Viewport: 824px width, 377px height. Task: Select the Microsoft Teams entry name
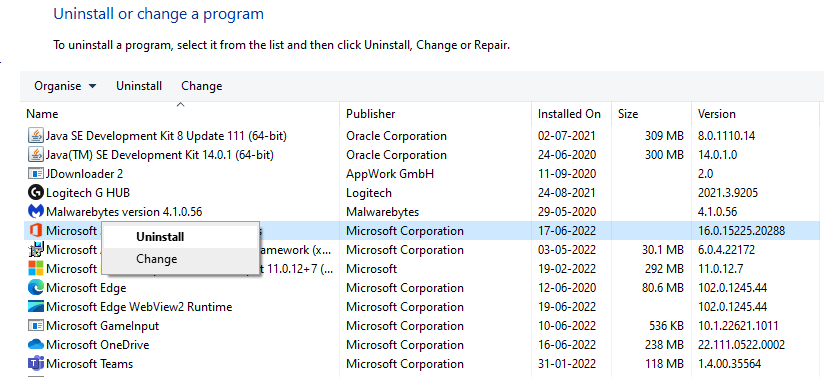89,363
